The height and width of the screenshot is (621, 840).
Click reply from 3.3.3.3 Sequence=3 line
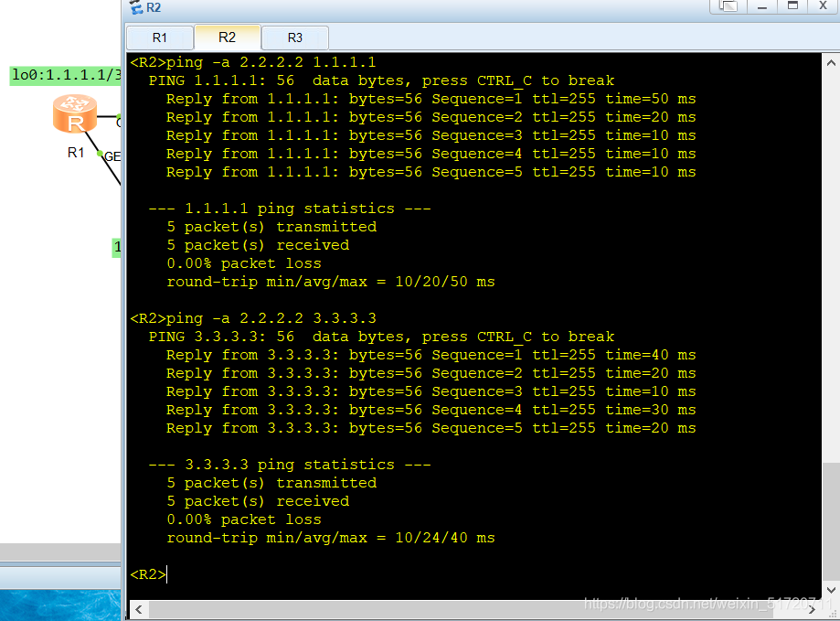(431, 391)
